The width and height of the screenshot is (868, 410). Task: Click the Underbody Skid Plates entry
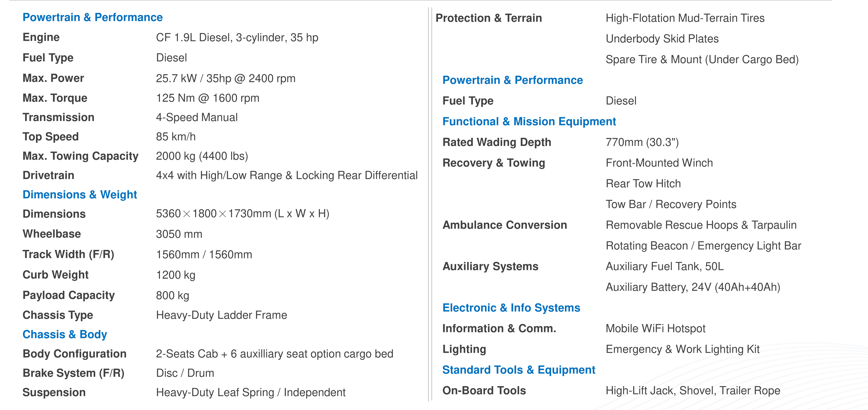point(662,39)
